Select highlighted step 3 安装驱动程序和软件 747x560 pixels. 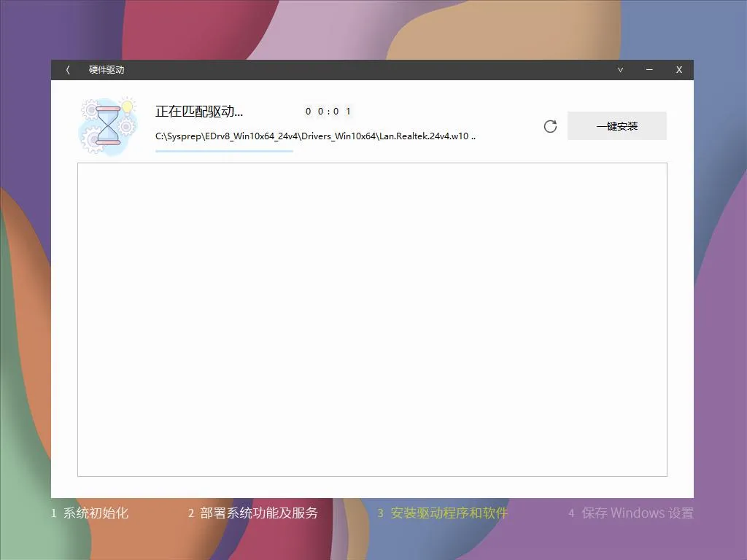point(441,513)
